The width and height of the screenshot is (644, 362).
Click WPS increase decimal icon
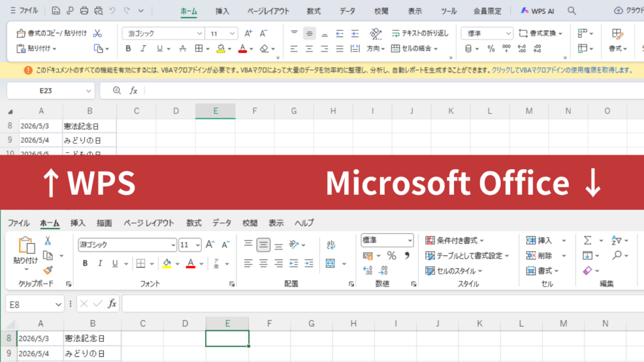click(521, 49)
